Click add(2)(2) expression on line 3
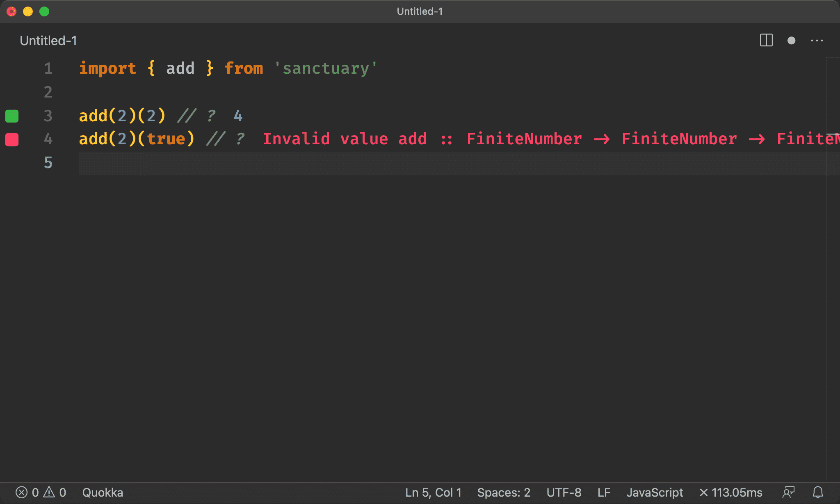This screenshot has width=840, height=504. pyautogui.click(x=122, y=116)
